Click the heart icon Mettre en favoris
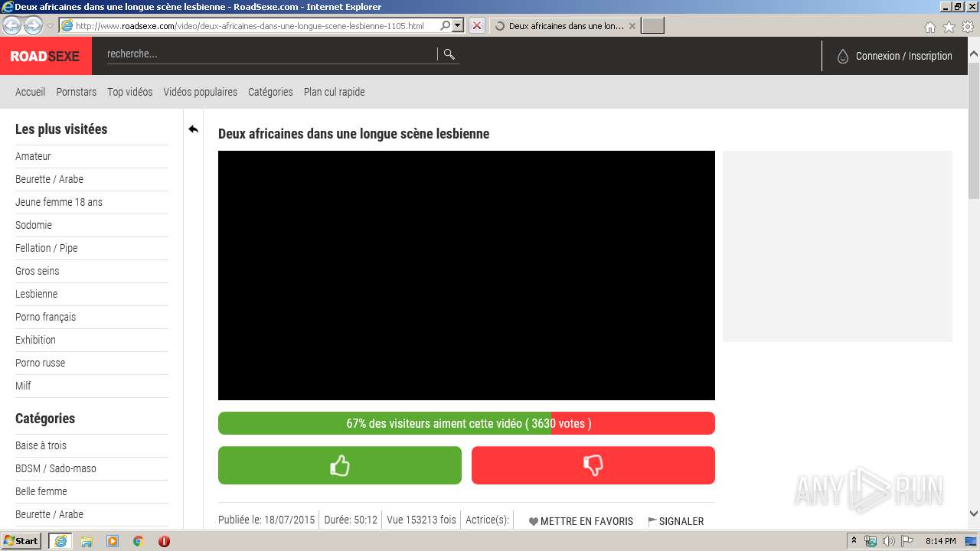 pos(534,521)
